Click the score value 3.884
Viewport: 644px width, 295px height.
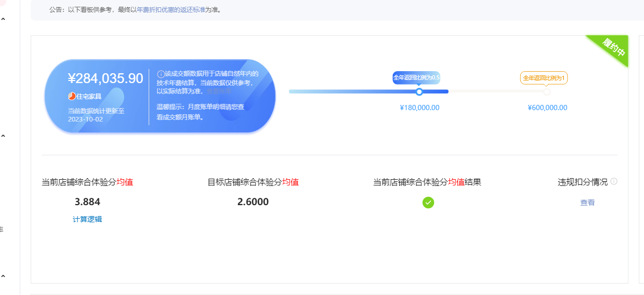pos(87,202)
